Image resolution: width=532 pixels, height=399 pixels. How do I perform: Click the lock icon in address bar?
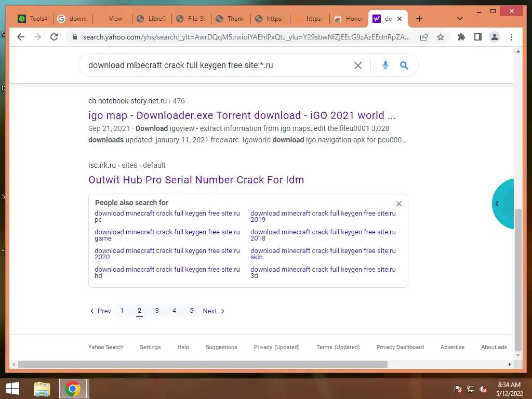point(75,37)
